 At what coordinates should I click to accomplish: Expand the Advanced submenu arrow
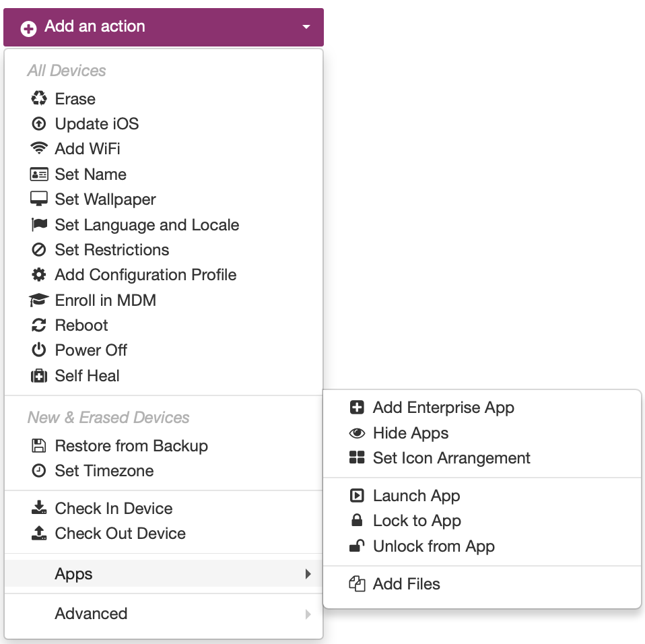[308, 614]
